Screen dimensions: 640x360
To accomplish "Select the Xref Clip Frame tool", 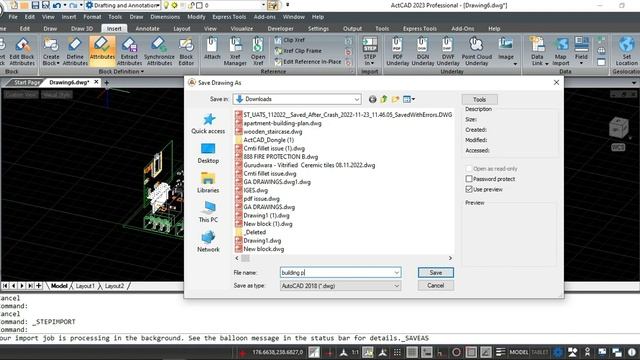I will tap(298, 51).
